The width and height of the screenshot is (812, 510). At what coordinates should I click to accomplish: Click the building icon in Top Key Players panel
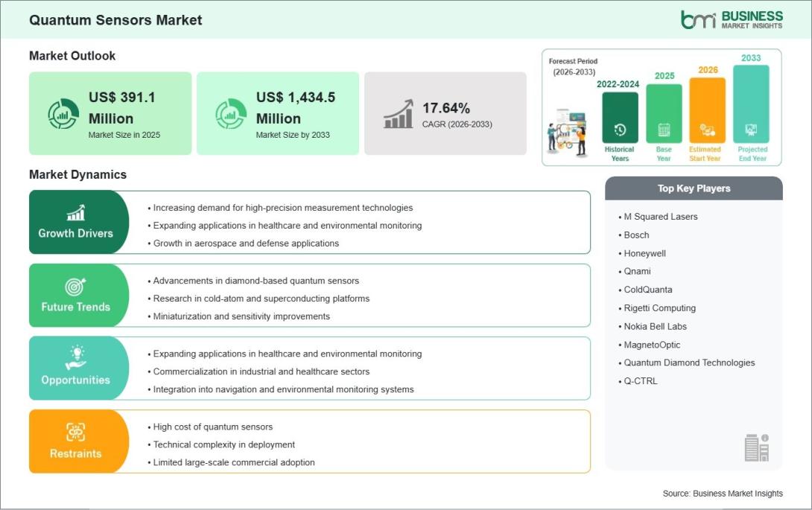tap(757, 447)
